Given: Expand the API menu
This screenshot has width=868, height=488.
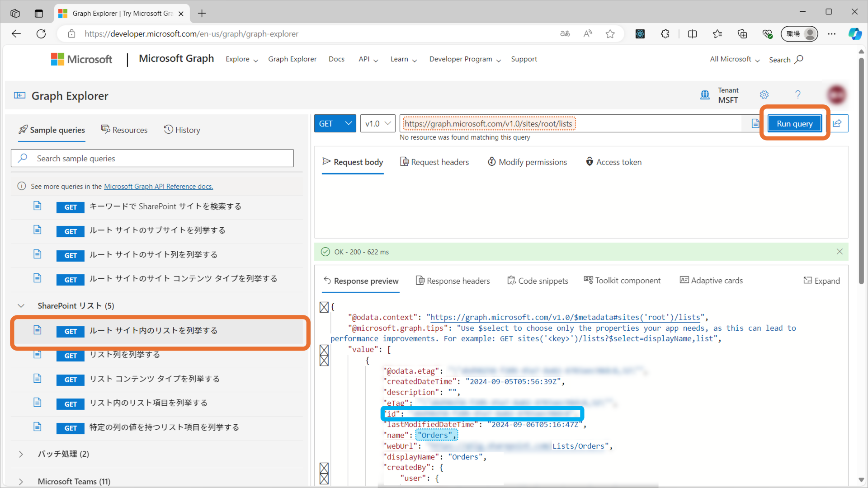Looking at the screenshot, I should (368, 59).
